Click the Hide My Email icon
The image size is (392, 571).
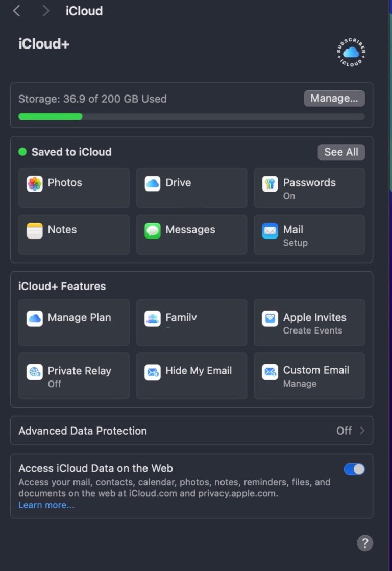[x=153, y=372]
